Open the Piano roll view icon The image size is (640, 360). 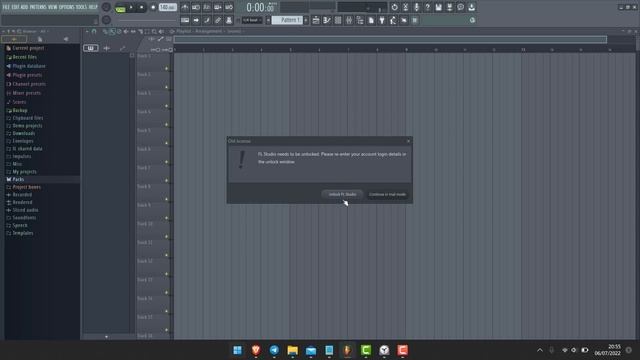(327, 20)
